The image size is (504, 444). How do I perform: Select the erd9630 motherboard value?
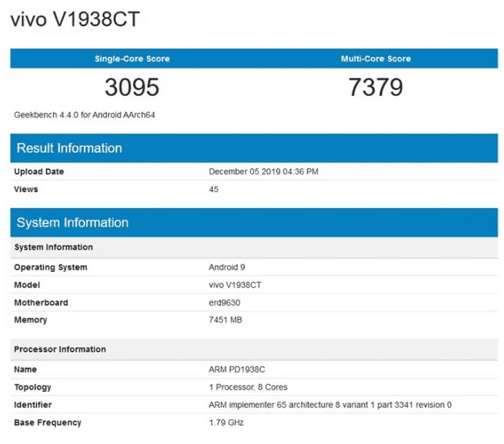pos(224,302)
